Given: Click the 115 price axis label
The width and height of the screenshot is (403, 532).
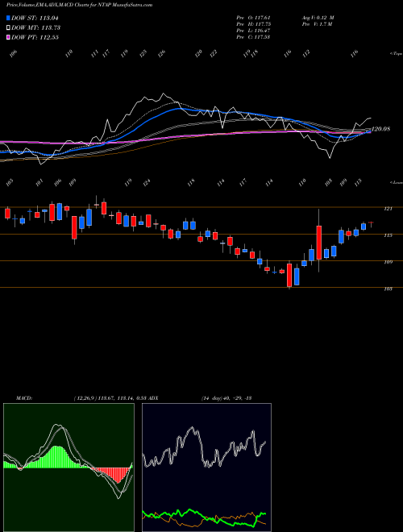Looking at the screenshot, I should (388, 235).
